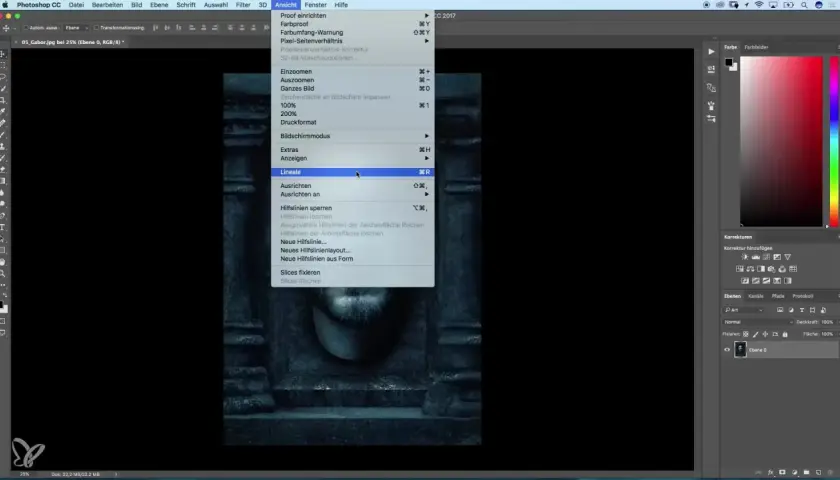Add a Hue/Saturation adjustment
The image size is (840, 480).
(x=740, y=269)
